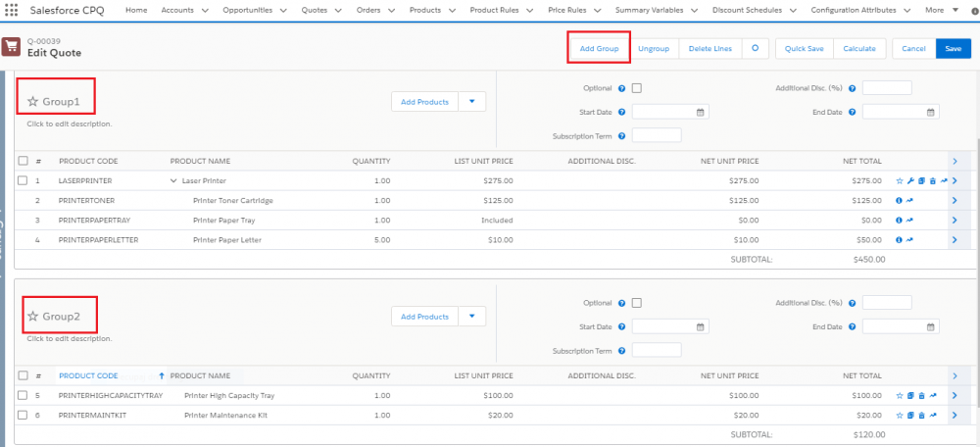Click the Quick Save button

coord(805,48)
